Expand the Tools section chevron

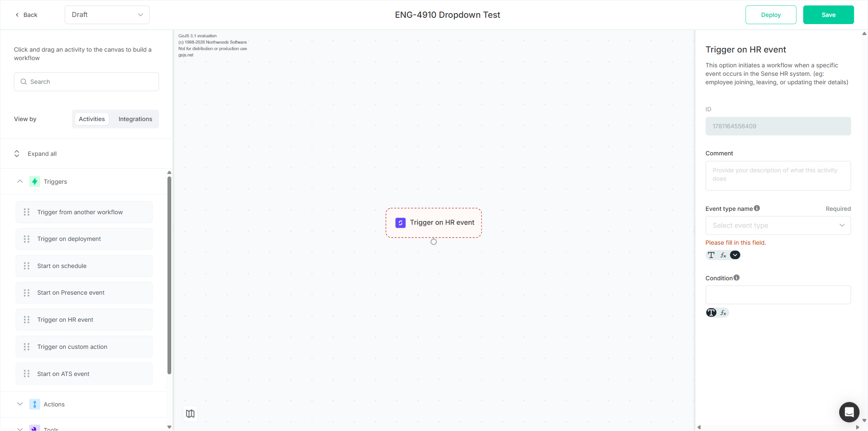pos(20,428)
